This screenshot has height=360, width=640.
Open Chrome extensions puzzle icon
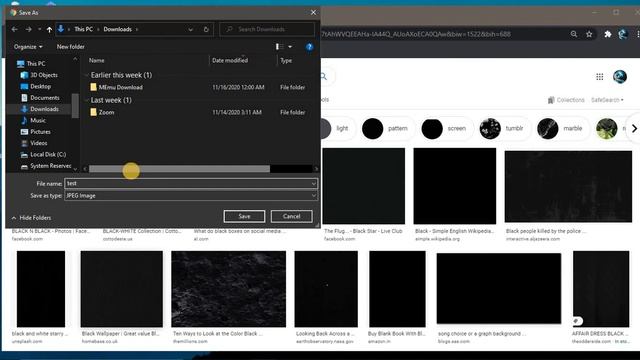point(608,34)
